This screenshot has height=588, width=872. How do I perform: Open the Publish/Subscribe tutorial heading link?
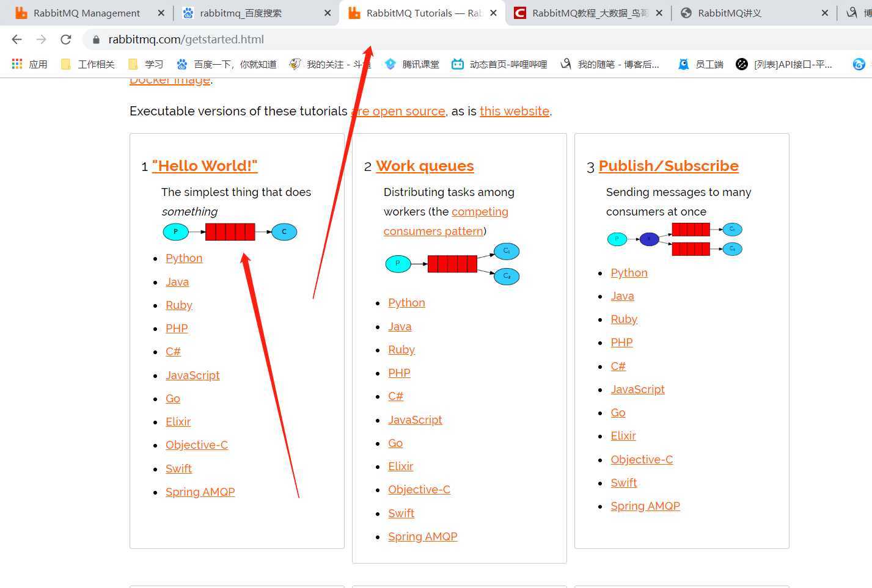[669, 166]
